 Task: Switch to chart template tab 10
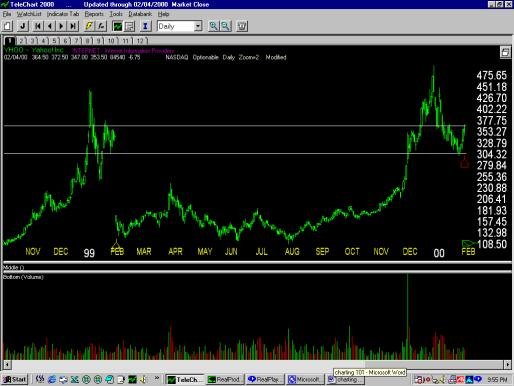pos(111,41)
